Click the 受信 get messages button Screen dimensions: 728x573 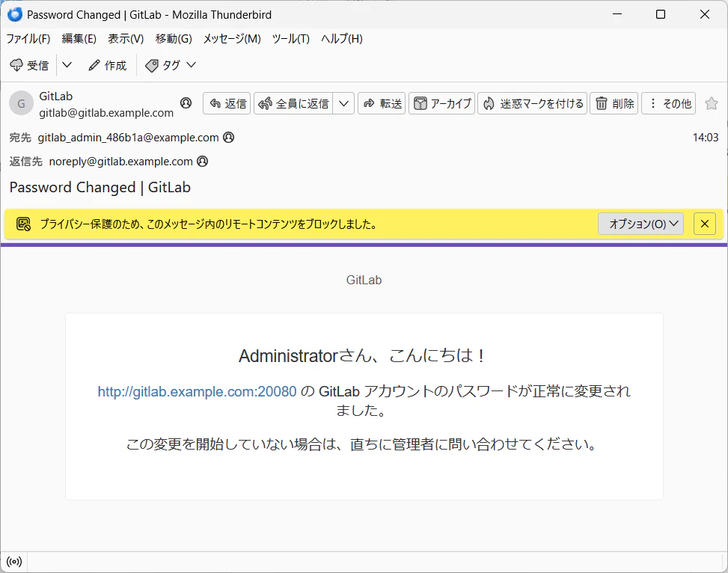point(30,66)
